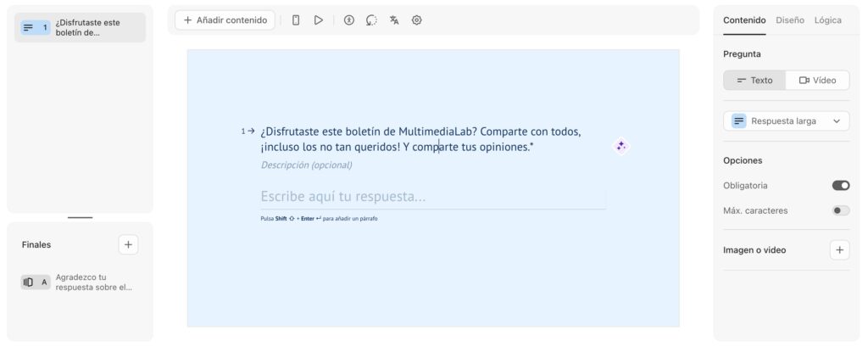Add image or video with plus button
This screenshot has height=347, width=868.
pos(839,250)
